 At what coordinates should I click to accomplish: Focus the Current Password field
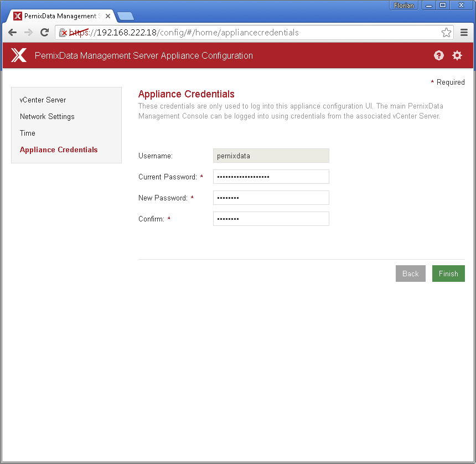click(x=271, y=177)
